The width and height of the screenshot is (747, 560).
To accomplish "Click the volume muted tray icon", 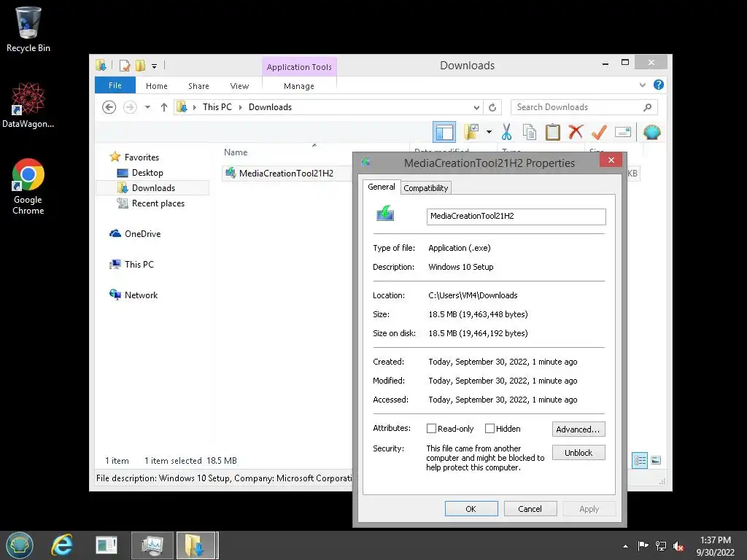I will click(678, 546).
